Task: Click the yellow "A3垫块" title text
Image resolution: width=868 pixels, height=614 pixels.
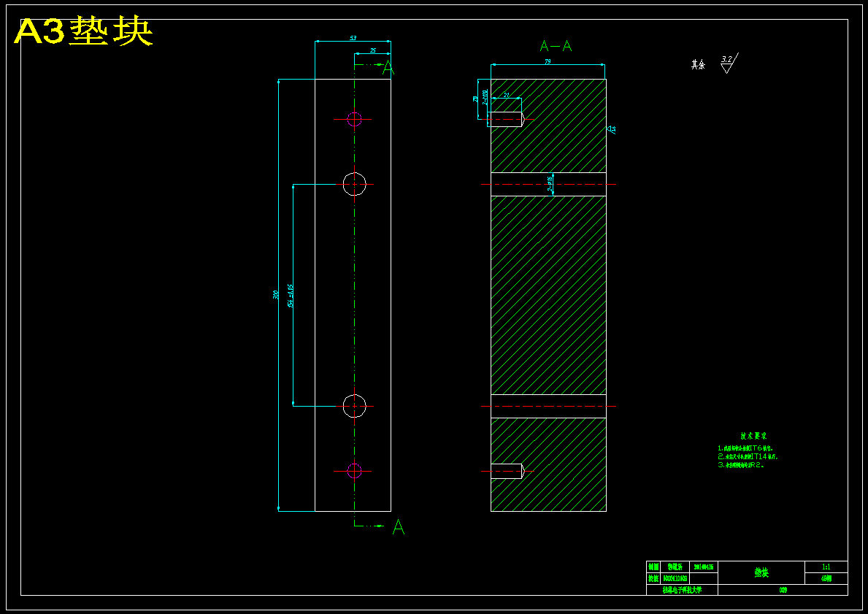Action: pyautogui.click(x=84, y=31)
